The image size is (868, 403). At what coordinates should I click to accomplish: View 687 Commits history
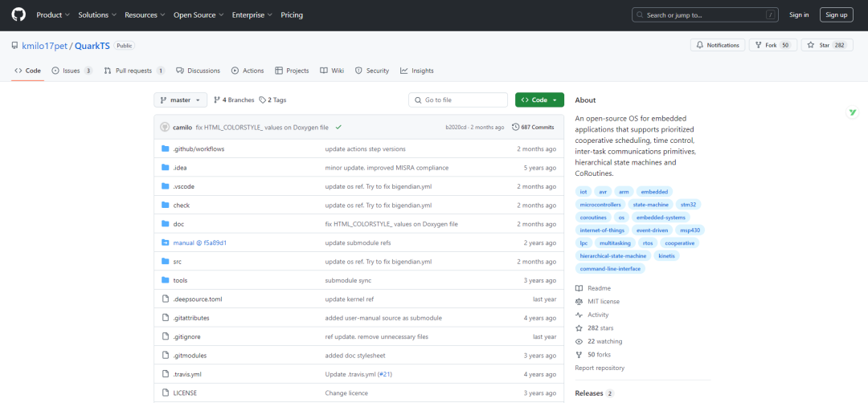click(x=533, y=127)
